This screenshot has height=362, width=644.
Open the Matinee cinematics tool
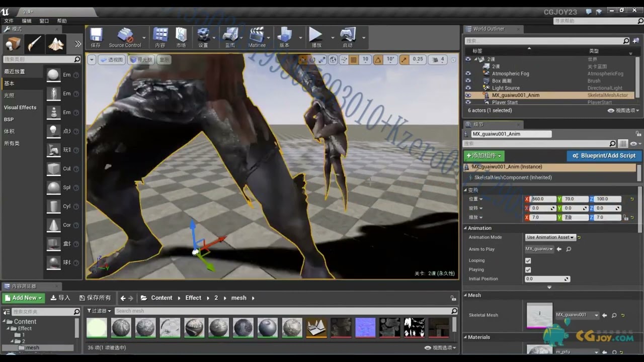257,36
